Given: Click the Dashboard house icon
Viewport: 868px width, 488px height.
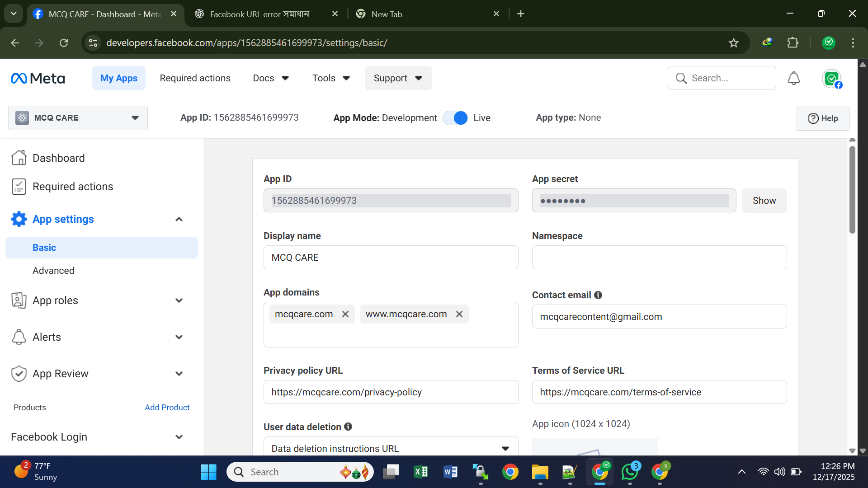Looking at the screenshot, I should click(19, 158).
